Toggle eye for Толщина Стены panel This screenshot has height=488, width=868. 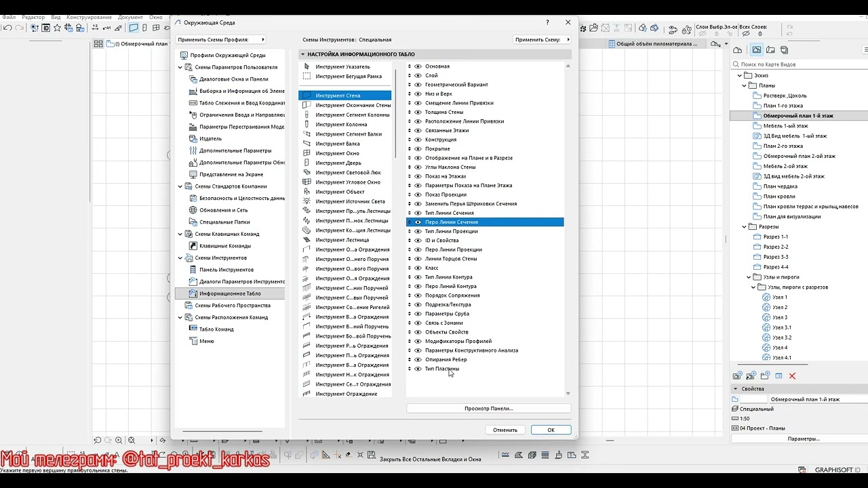tap(418, 112)
